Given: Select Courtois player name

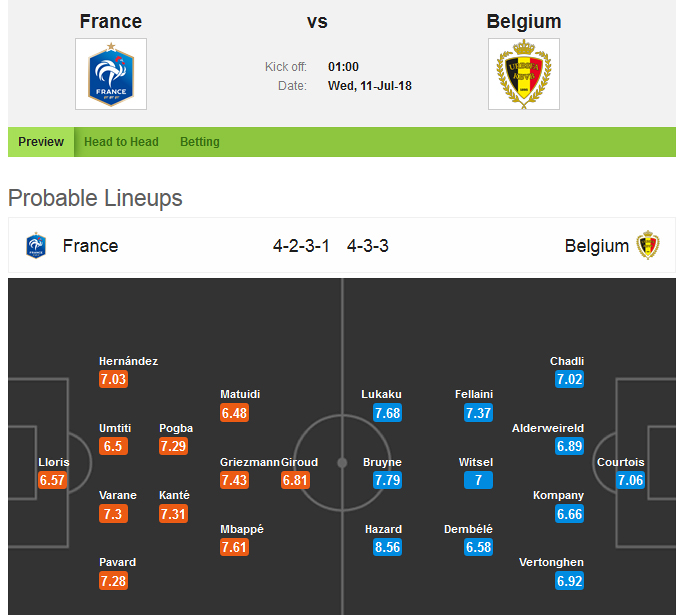Looking at the screenshot, I should point(620,462).
